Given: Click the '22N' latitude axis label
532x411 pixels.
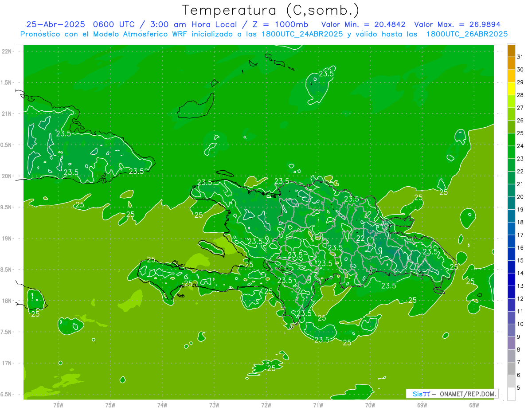Looking at the screenshot, I should [7, 51].
